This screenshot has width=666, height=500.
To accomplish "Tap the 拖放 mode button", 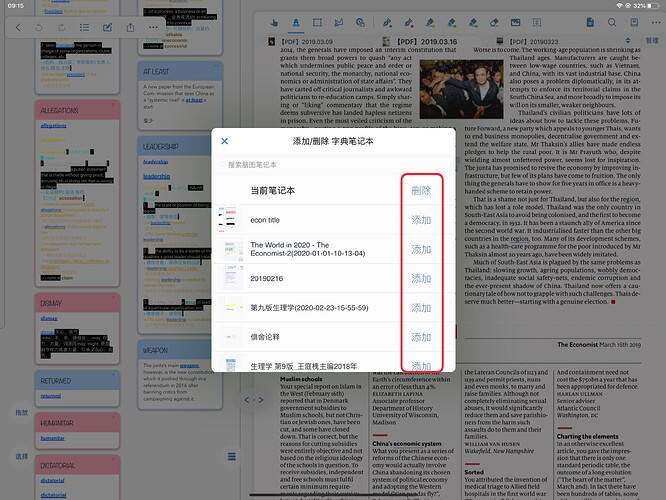I will click(22, 412).
